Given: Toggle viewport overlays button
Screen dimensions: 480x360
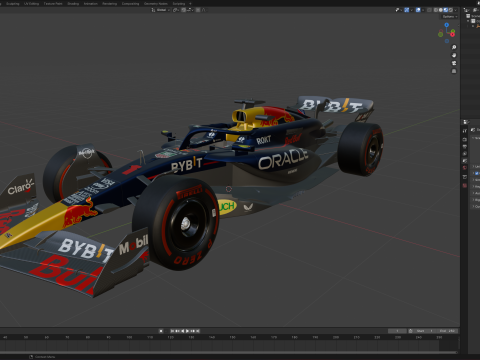Looking at the screenshot, I should 418,10.
